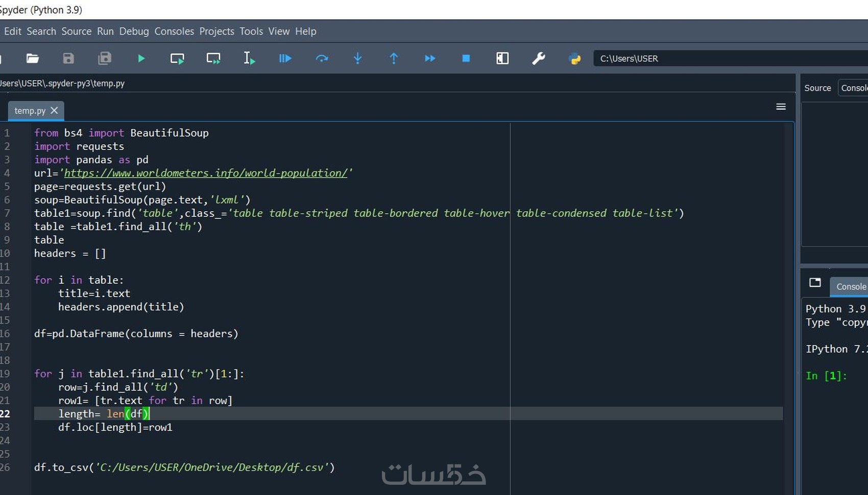Open the Tools menu
The width and height of the screenshot is (868, 495).
pyautogui.click(x=251, y=31)
